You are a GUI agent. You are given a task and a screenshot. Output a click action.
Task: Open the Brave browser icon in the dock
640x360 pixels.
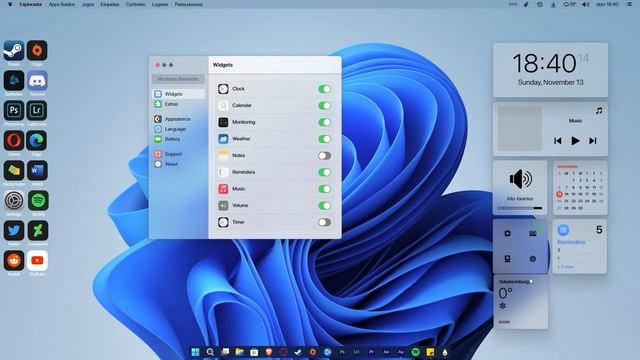pos(269,352)
